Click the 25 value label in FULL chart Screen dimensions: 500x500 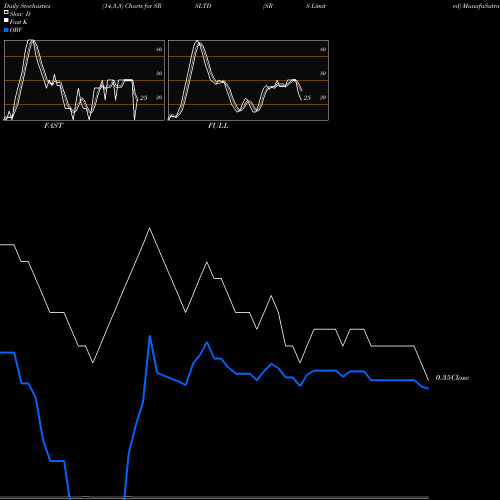(x=307, y=98)
